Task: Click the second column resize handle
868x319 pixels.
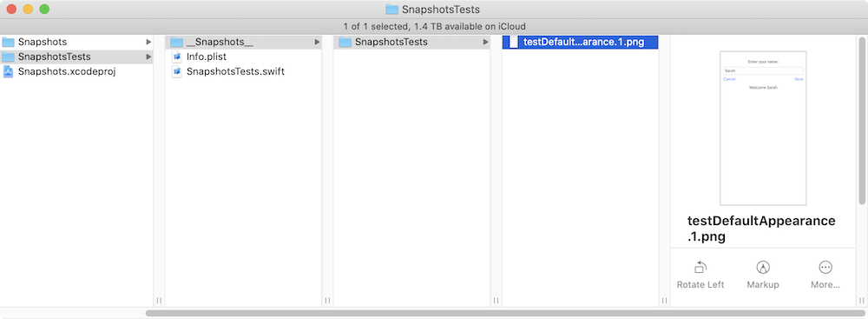Action: [327, 300]
